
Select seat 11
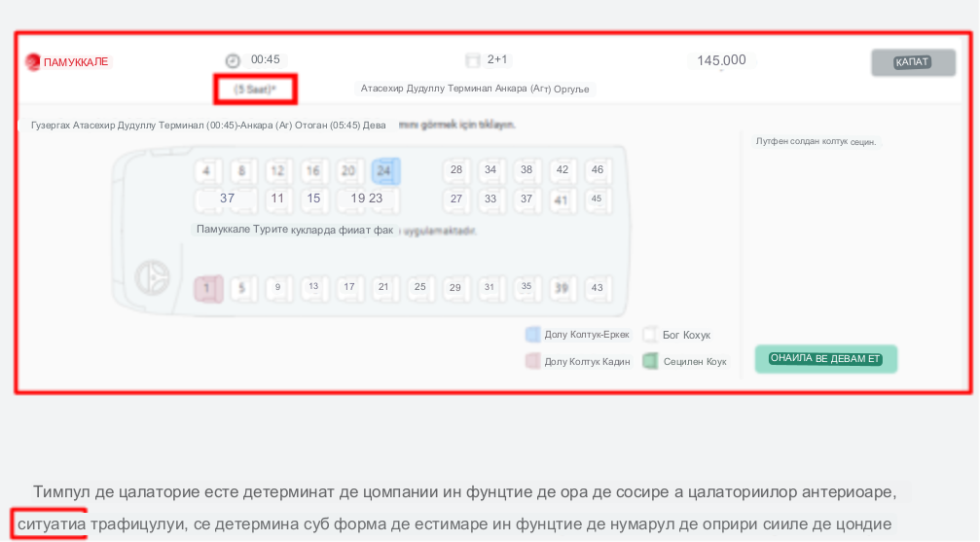(277, 199)
